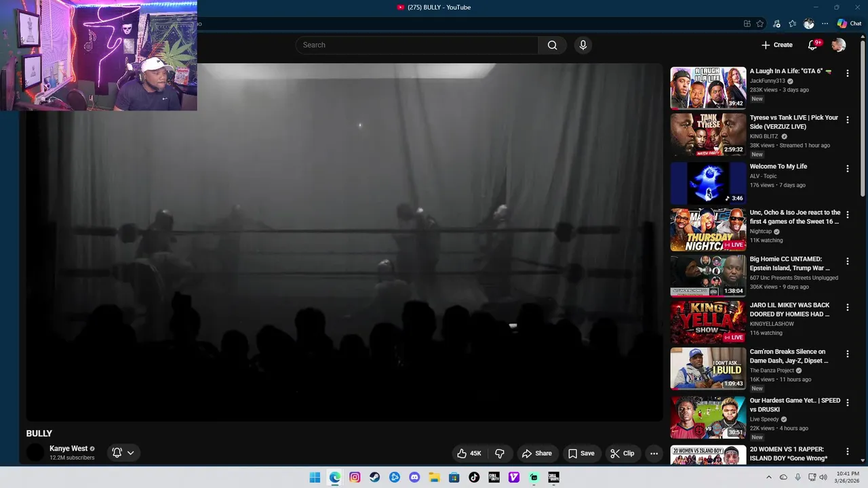Expand the subscription notification dropdown chevron
868x488 pixels.
(131, 453)
